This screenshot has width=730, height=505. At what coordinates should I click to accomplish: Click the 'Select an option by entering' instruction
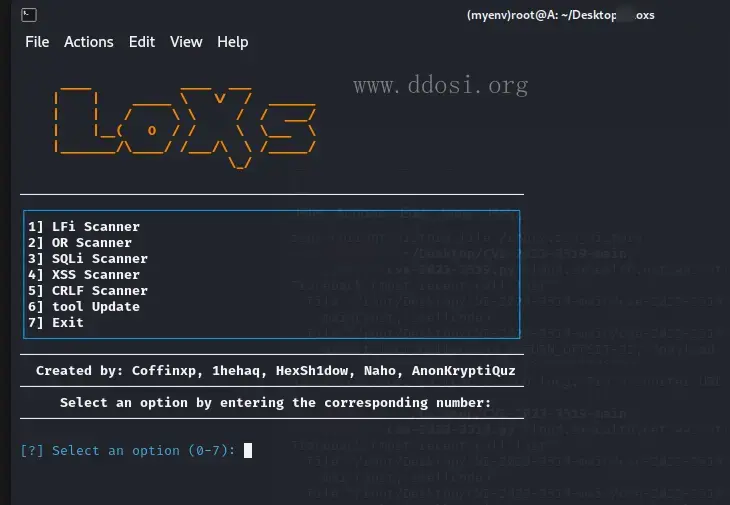point(276,403)
